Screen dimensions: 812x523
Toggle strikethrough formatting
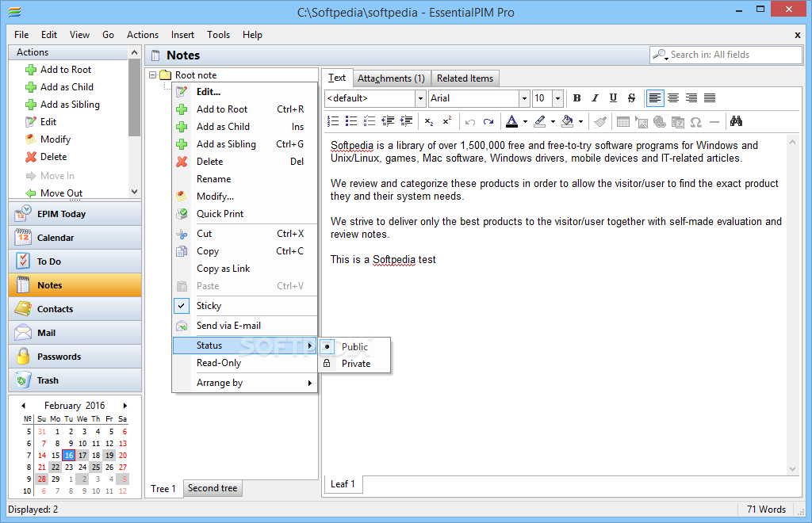[631, 97]
